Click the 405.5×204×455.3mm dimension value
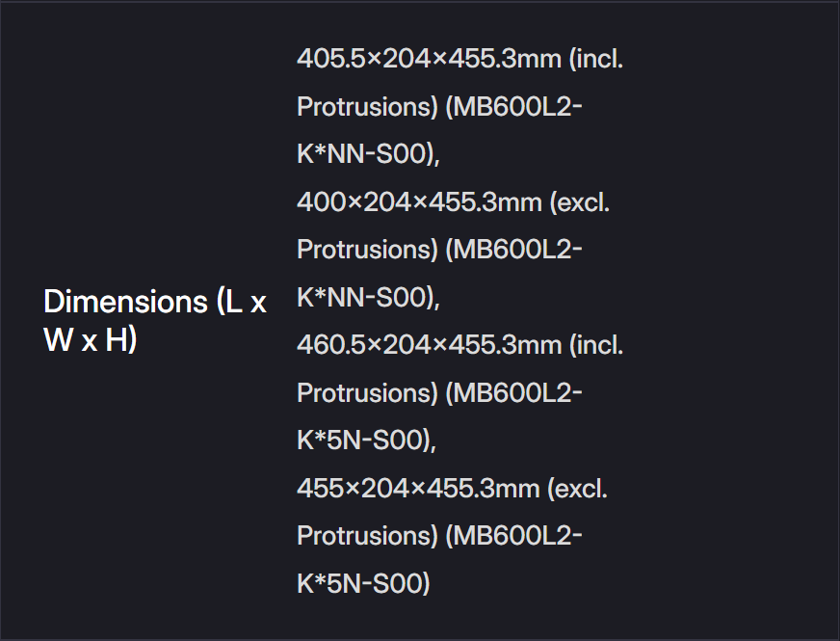 tap(429, 59)
